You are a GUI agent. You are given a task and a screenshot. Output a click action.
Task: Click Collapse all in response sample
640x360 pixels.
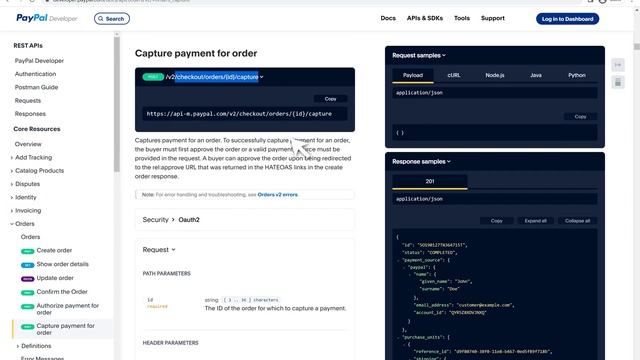coord(577,221)
